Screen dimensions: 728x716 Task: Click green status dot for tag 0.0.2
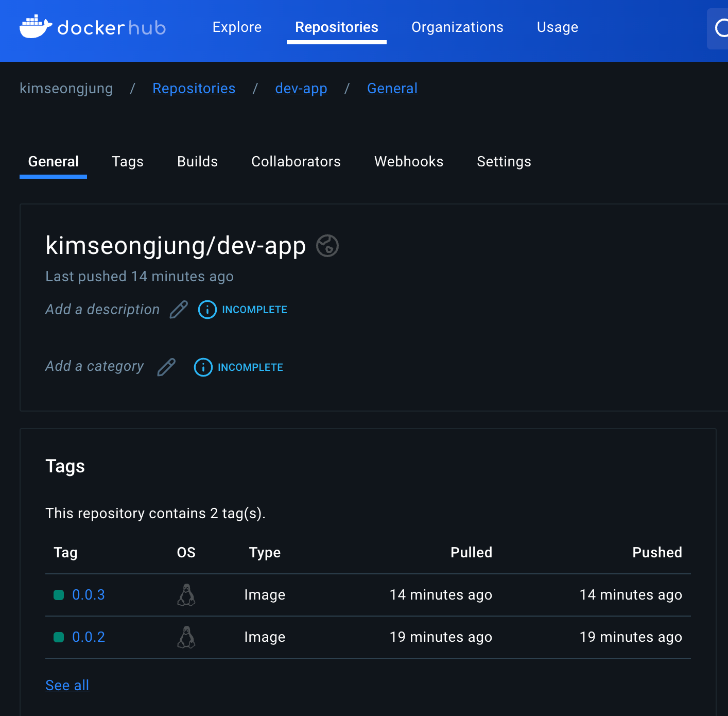tap(59, 637)
